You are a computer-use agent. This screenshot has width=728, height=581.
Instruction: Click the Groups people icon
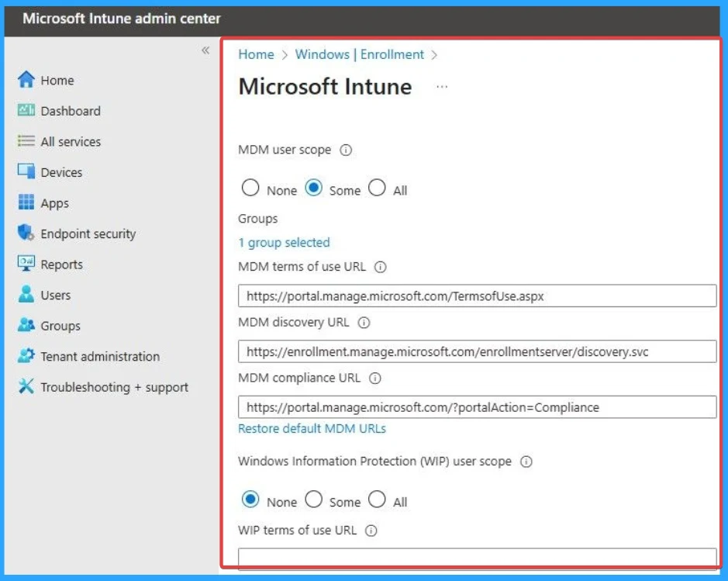click(x=26, y=325)
